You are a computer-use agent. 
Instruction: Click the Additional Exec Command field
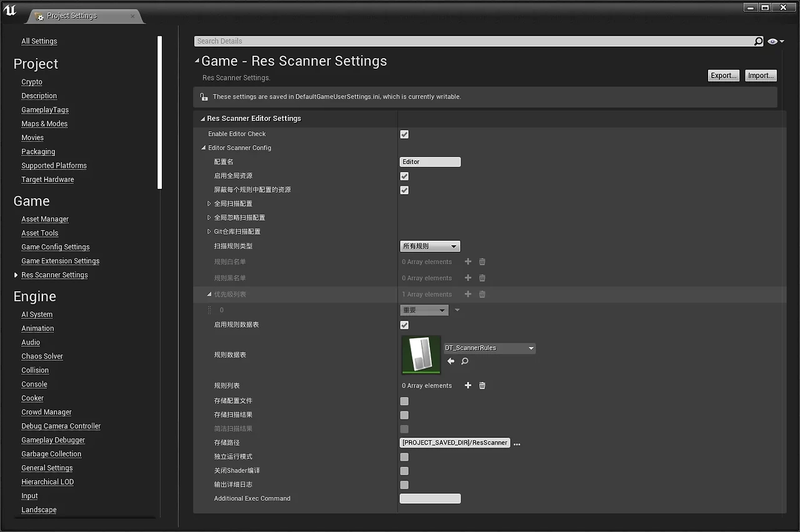pos(430,499)
